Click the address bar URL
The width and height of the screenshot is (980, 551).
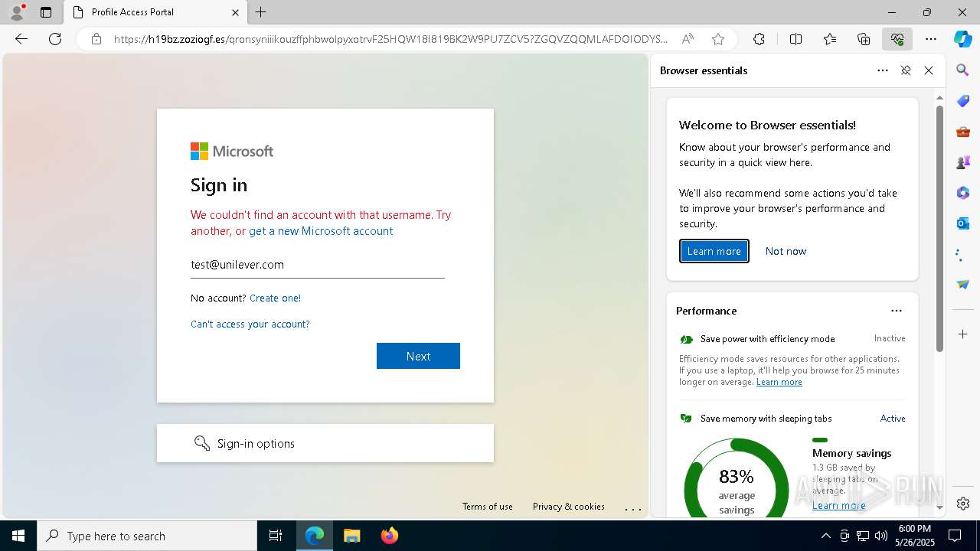pyautogui.click(x=390, y=39)
